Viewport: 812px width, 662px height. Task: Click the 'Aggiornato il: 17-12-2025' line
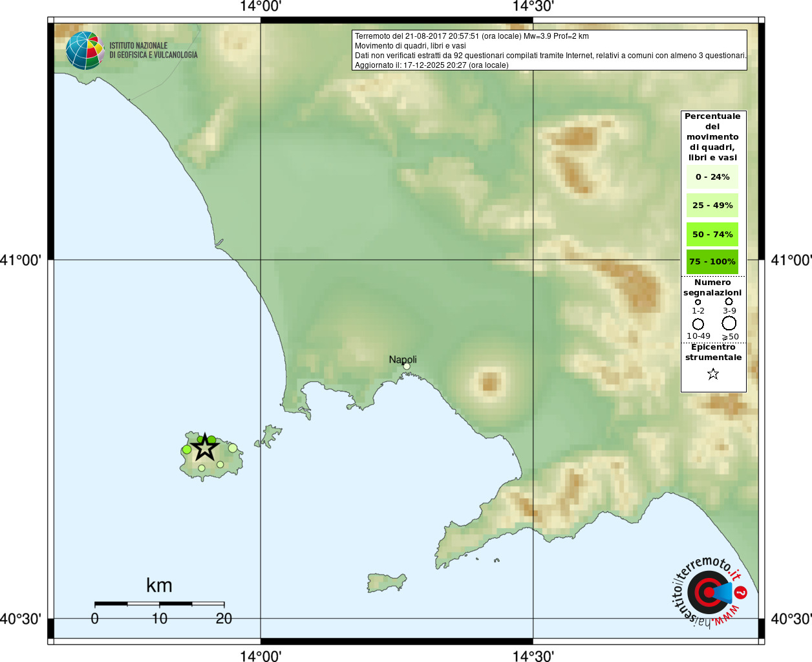click(x=432, y=65)
